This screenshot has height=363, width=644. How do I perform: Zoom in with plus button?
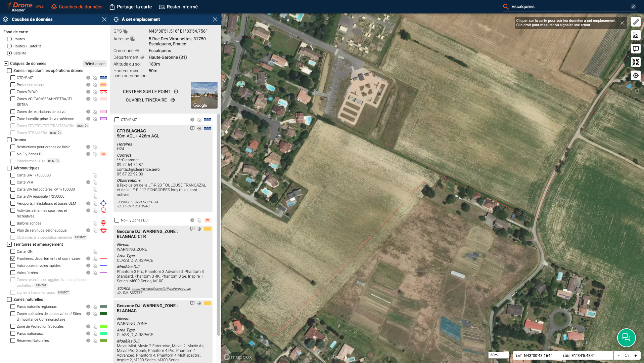tap(635, 355)
